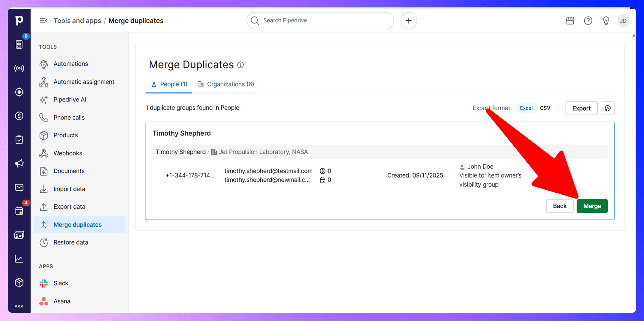
Task: Click the timothy.shepherd@testmail.com email
Action: pos(268,171)
